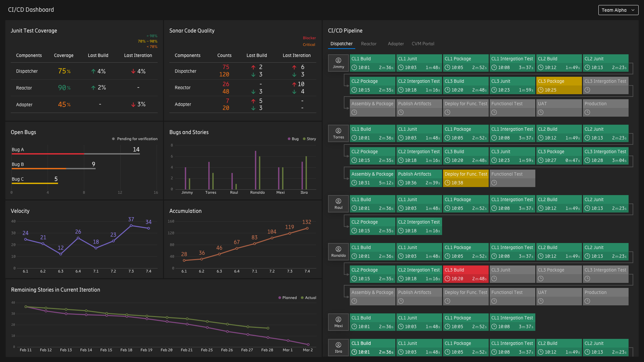Click the Bug A red progress bar
The image size is (644, 362).
48,154
